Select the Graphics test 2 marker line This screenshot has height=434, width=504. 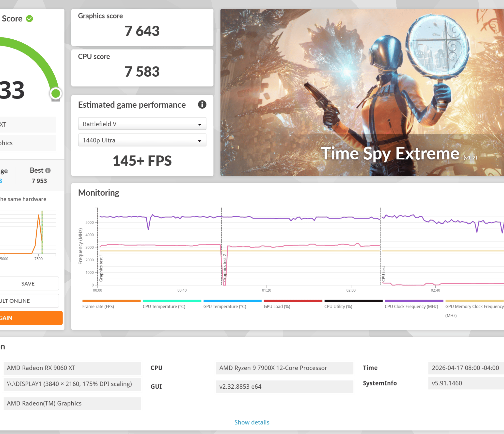click(x=221, y=246)
